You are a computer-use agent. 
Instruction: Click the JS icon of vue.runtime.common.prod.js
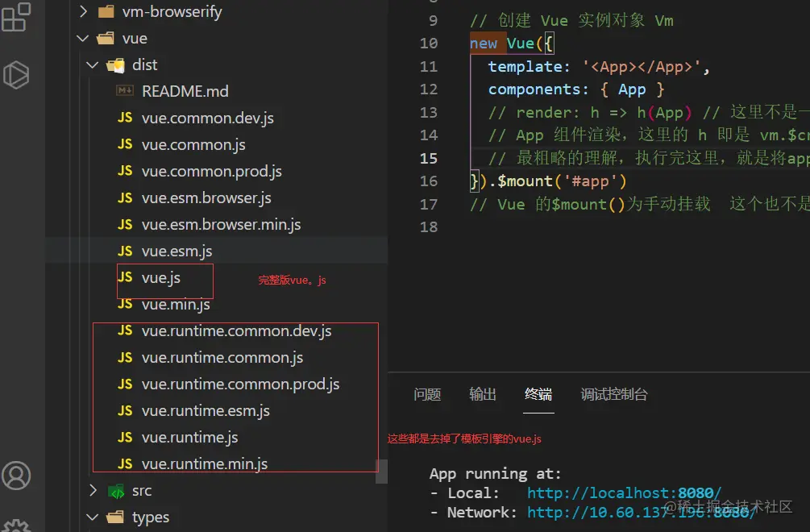click(x=125, y=384)
